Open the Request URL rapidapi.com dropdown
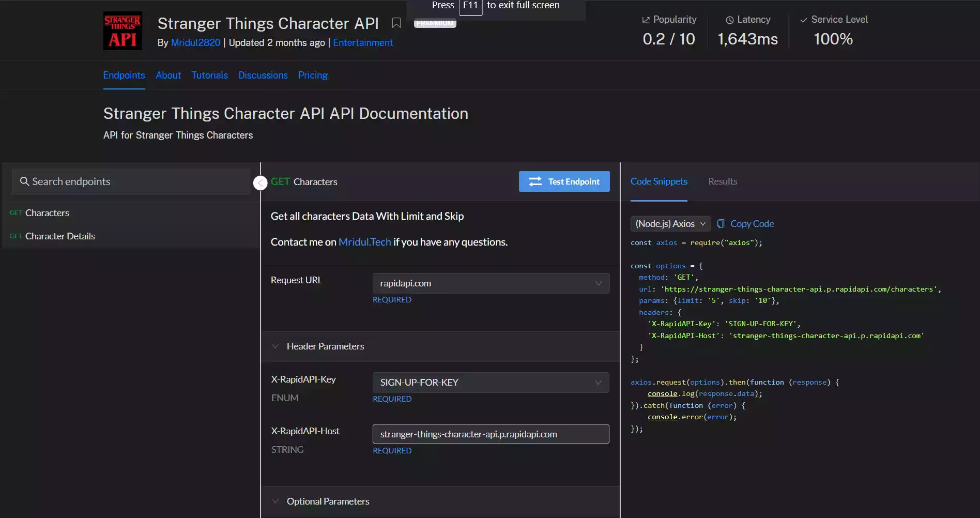The width and height of the screenshot is (980, 518). coord(491,283)
